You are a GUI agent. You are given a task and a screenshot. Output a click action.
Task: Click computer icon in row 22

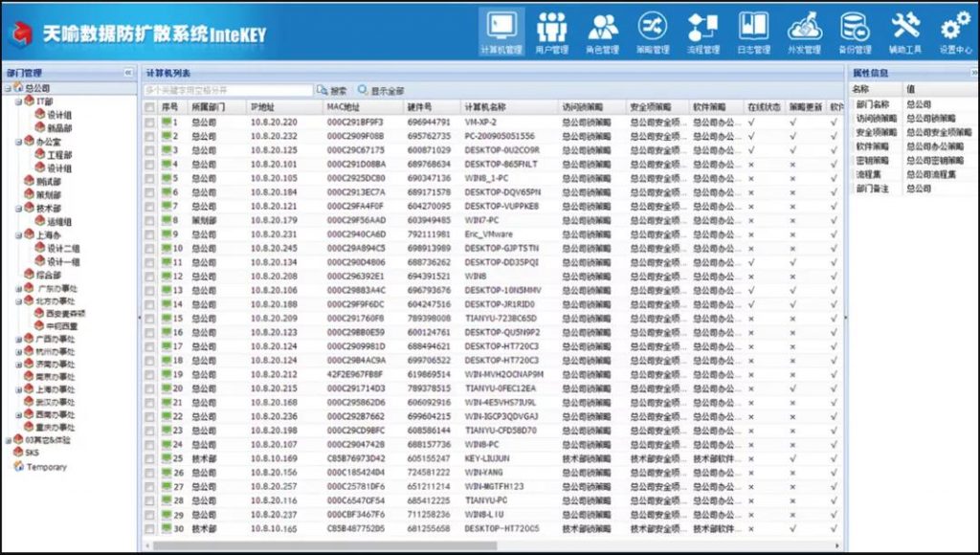click(x=167, y=416)
